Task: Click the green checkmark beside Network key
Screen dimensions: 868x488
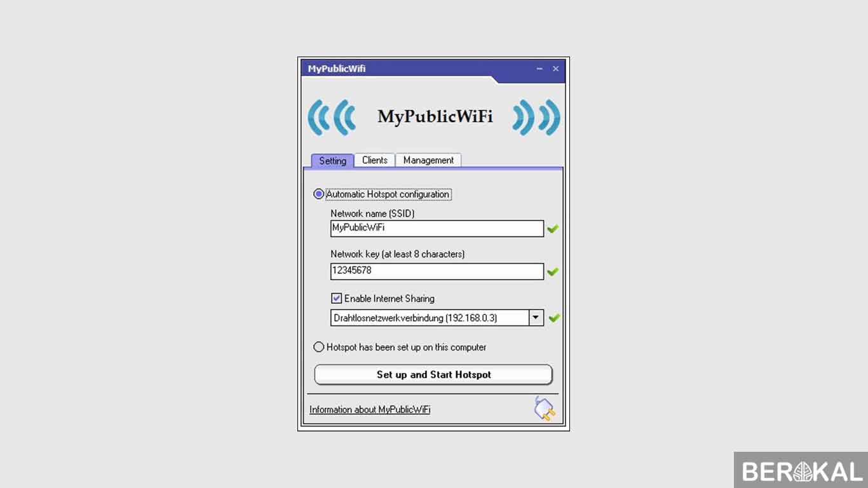Action: [553, 272]
